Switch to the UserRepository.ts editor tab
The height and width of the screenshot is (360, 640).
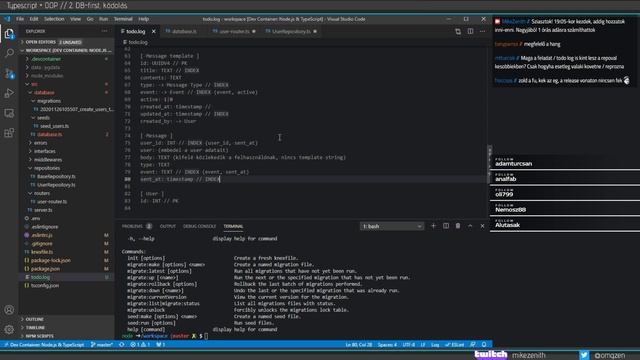click(291, 31)
